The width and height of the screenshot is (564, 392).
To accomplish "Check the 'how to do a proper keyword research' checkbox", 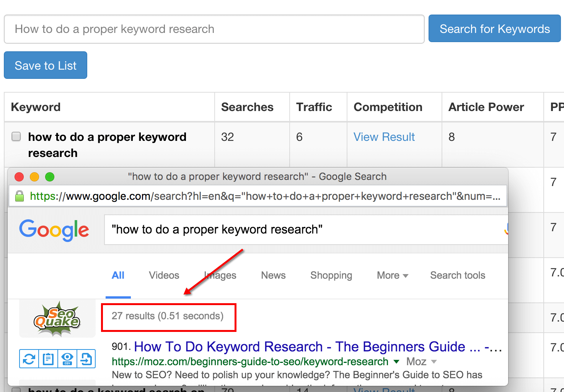I will point(16,136).
